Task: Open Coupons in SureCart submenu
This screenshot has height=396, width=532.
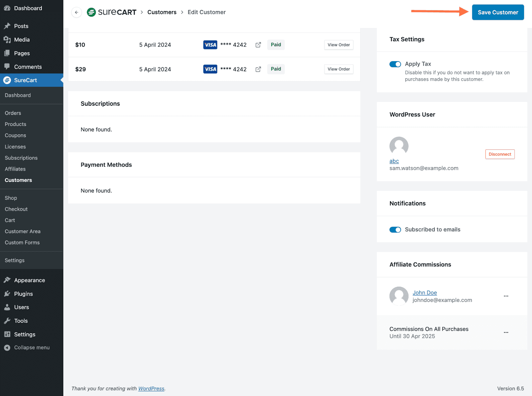Action: point(15,135)
